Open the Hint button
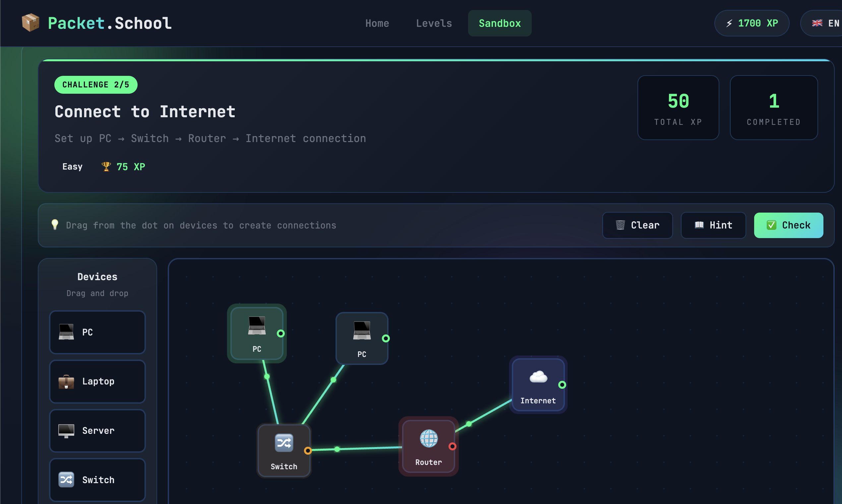Viewport: 842px width, 504px height. tap(713, 225)
